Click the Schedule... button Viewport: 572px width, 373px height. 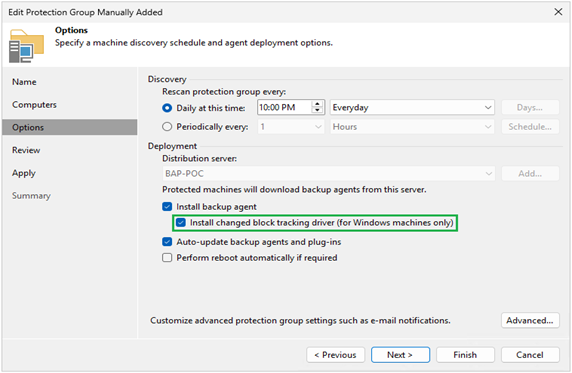(530, 127)
